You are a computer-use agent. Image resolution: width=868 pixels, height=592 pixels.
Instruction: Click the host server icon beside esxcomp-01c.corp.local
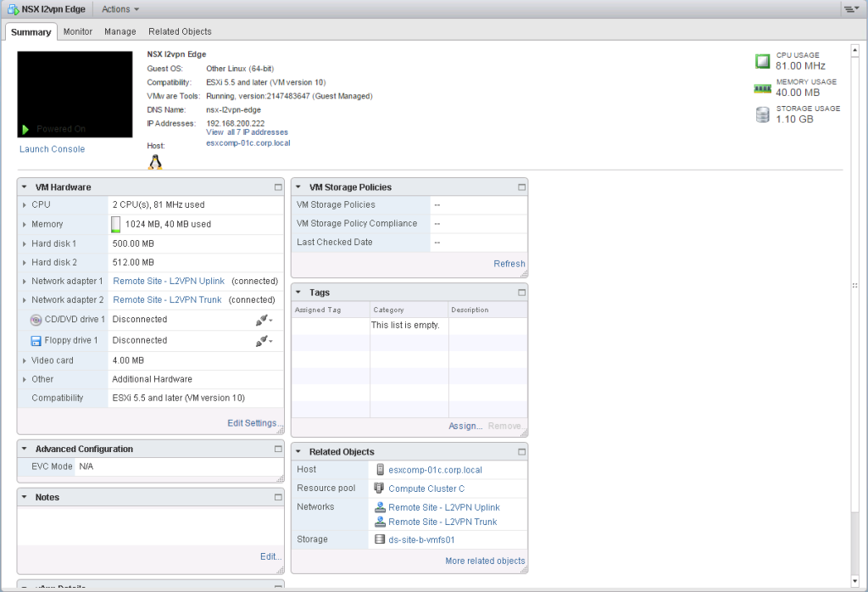(381, 470)
